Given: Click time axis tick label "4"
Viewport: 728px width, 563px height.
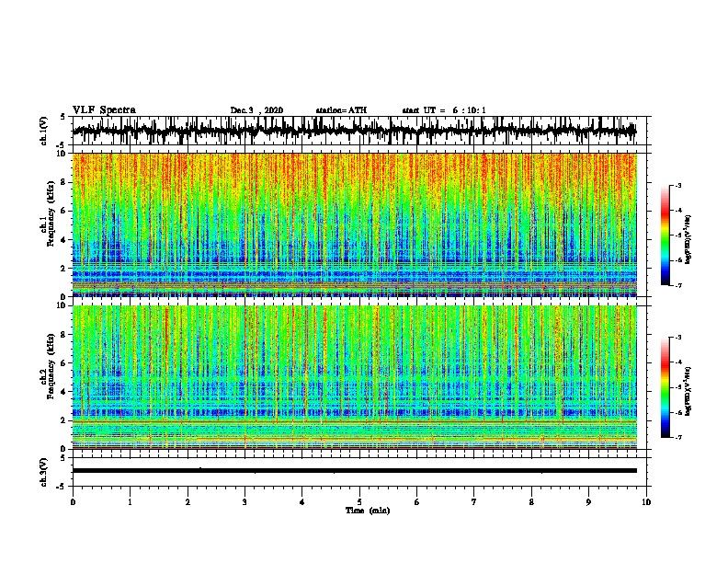Looking at the screenshot, I should 302,502.
